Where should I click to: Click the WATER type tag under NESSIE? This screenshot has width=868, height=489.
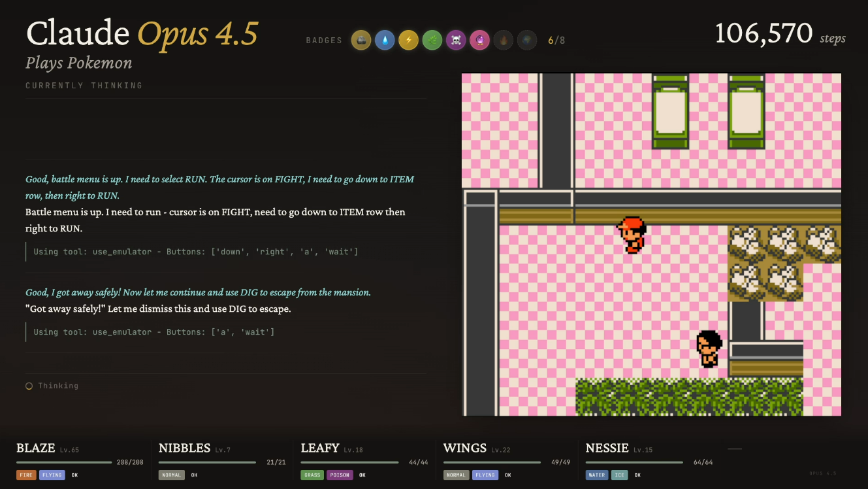[x=597, y=475]
